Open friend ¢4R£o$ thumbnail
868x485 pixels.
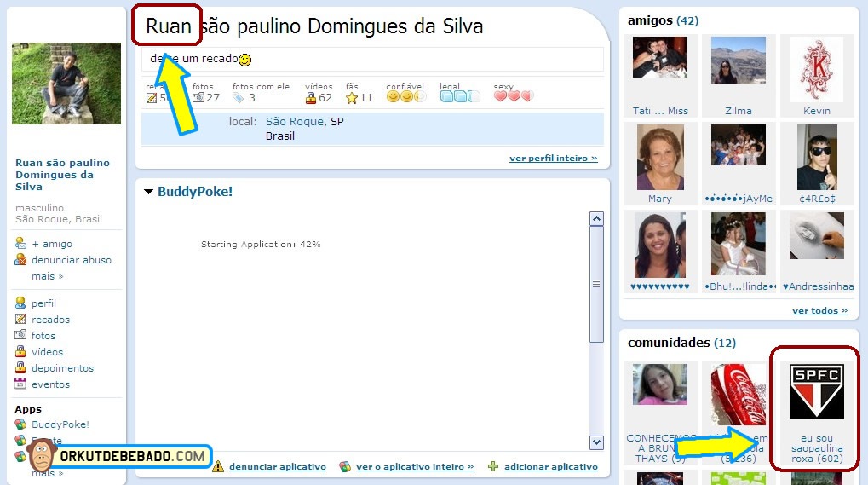(x=817, y=157)
